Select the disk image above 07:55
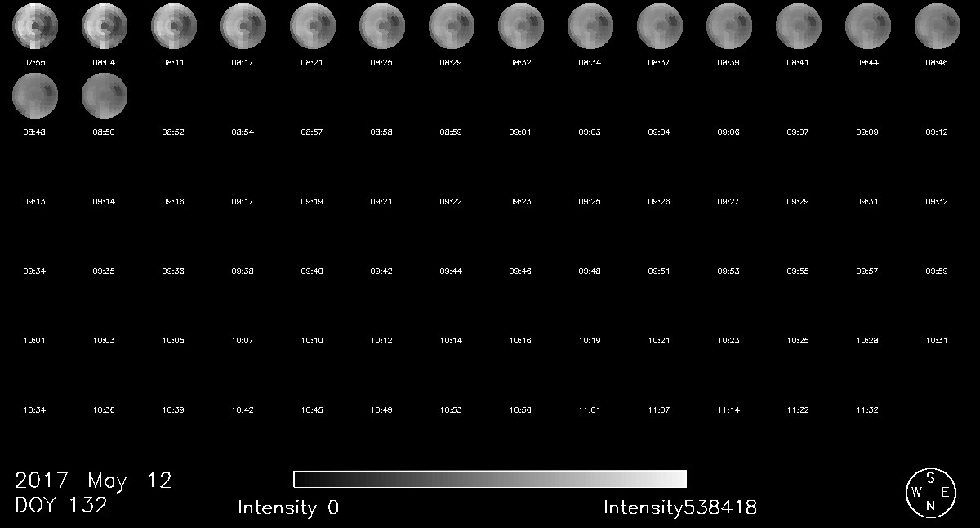This screenshot has width=980, height=528. click(x=35, y=26)
